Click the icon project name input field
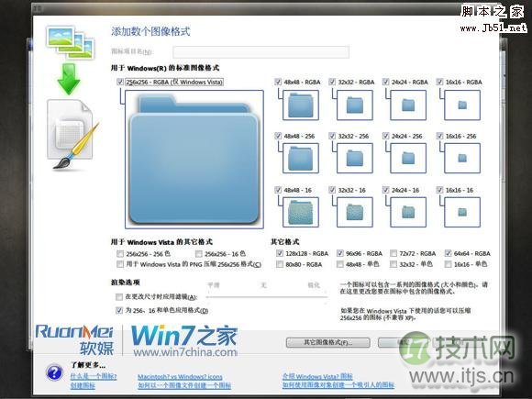The image size is (532, 399). (x=260, y=52)
